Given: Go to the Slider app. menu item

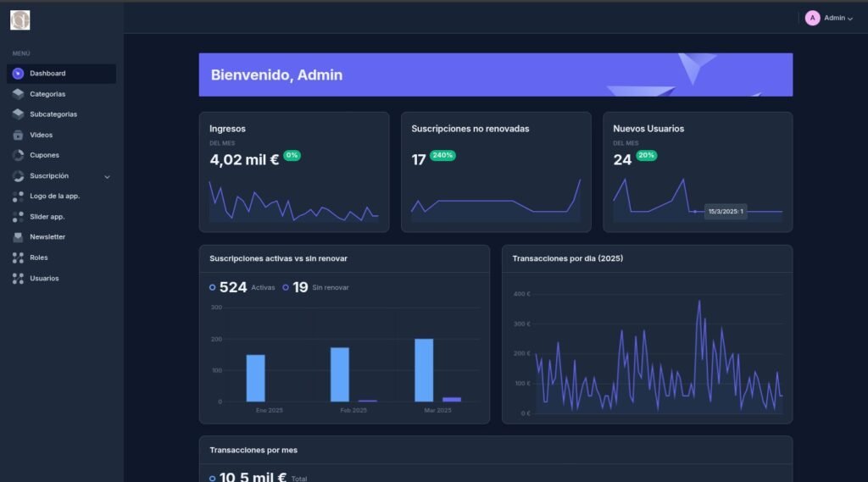Looking at the screenshot, I should (47, 217).
